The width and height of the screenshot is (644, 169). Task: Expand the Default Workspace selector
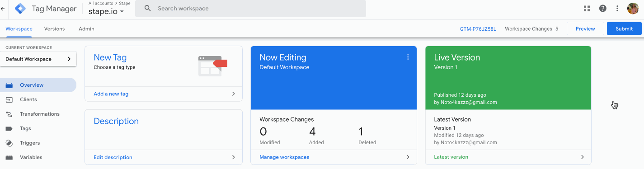(x=38, y=59)
